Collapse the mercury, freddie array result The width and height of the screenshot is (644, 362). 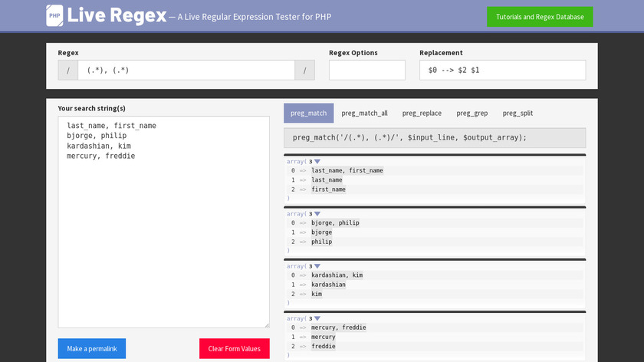click(317, 318)
